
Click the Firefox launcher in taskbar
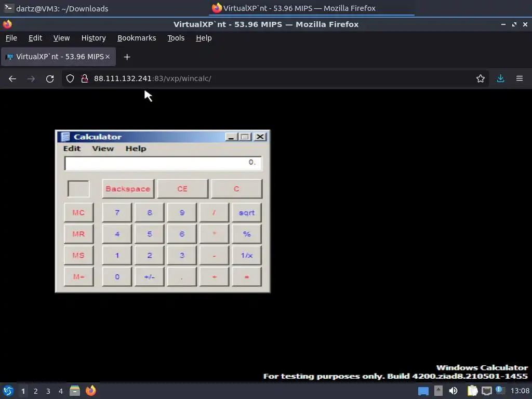coord(90,391)
